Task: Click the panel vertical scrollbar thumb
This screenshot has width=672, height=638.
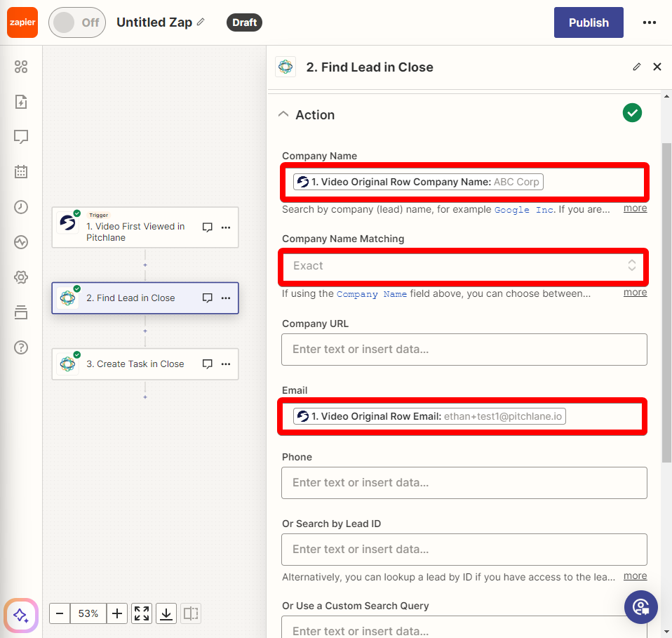Action: point(666,303)
